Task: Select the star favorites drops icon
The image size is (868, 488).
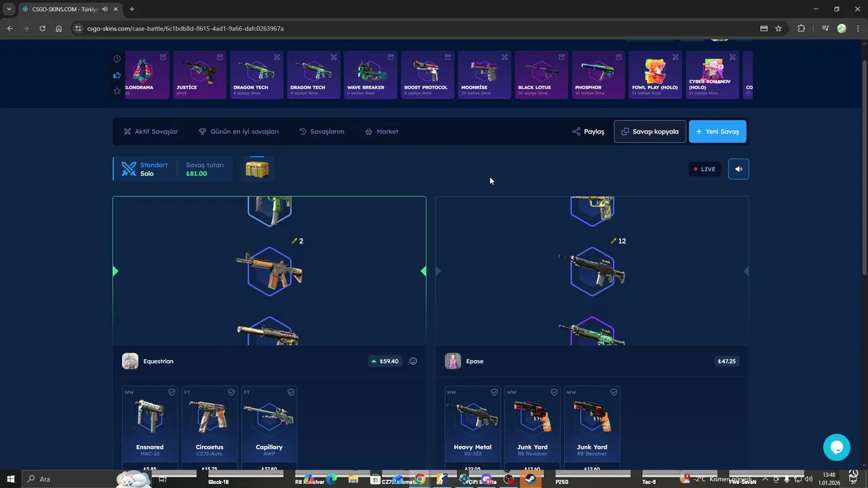Action: pos(117,91)
